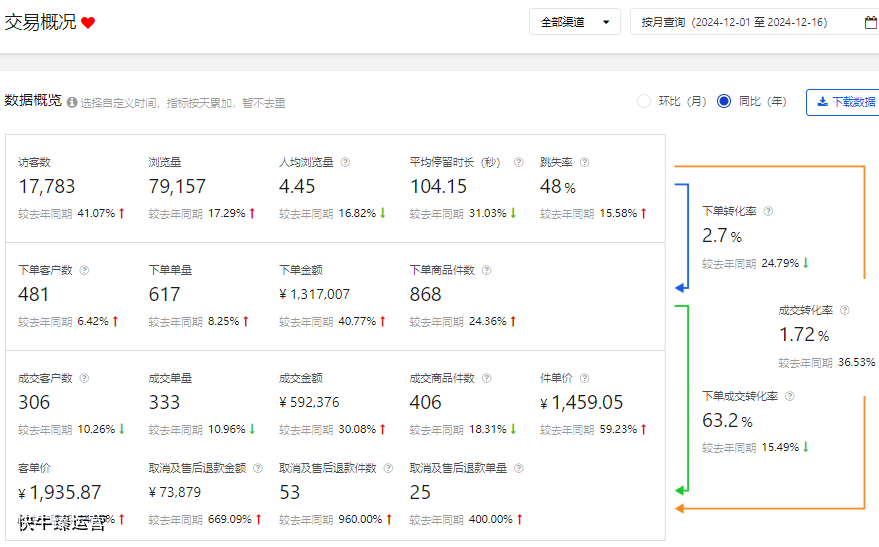
Task: Click help icon next to 取消及售后退款单量
Action: (519, 468)
